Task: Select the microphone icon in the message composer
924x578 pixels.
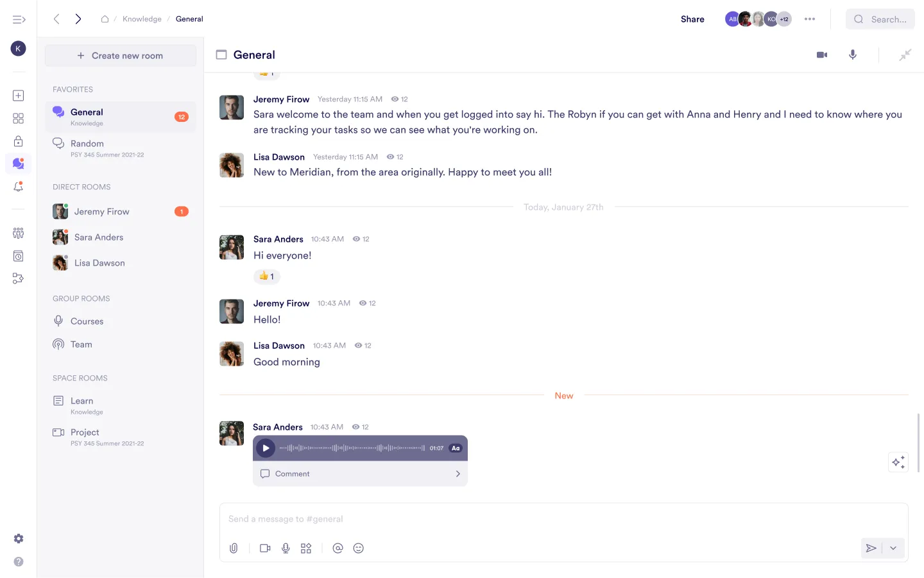Action: (x=286, y=548)
